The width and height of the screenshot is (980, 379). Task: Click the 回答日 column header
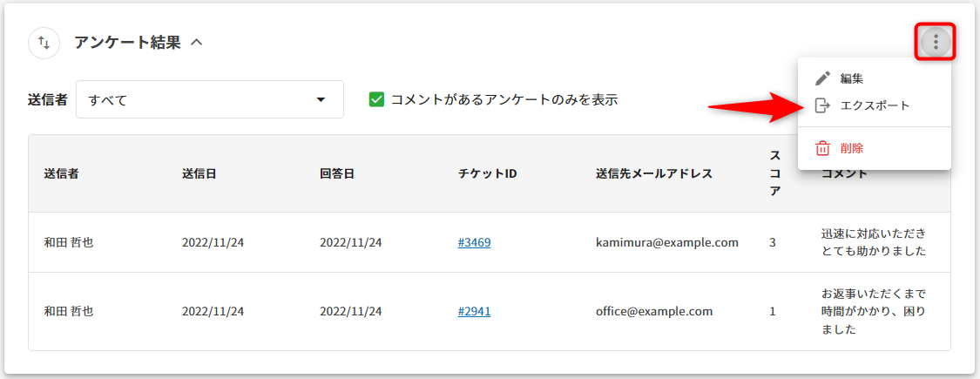(337, 173)
